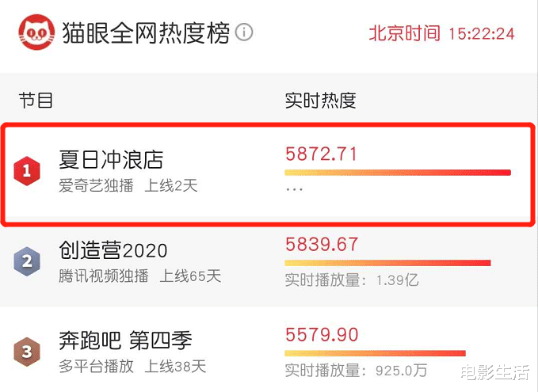Select the 实时热度 column header
Viewport: 538px width, 392px height.
pos(320,101)
